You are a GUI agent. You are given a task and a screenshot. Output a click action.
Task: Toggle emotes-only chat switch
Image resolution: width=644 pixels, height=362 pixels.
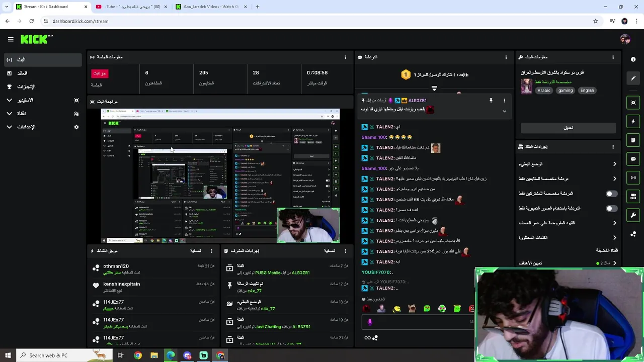(x=611, y=208)
